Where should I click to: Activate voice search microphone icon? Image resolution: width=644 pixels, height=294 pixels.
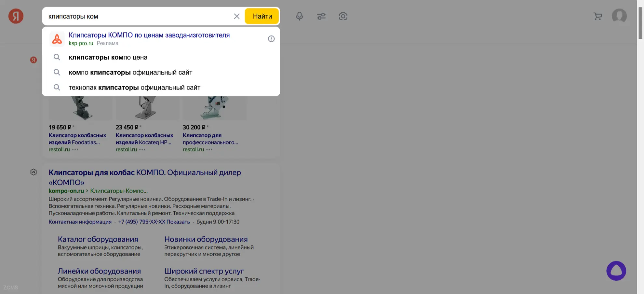tap(299, 16)
